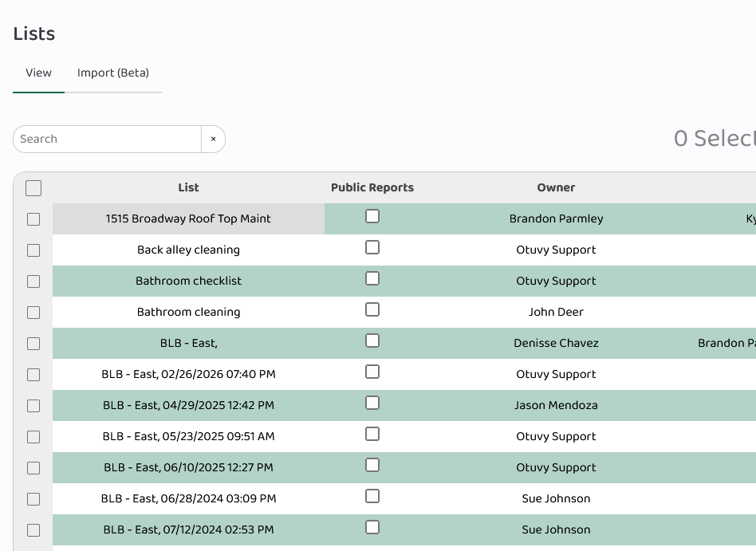Open the Back alley cleaning list
The image size is (756, 551).
click(188, 250)
